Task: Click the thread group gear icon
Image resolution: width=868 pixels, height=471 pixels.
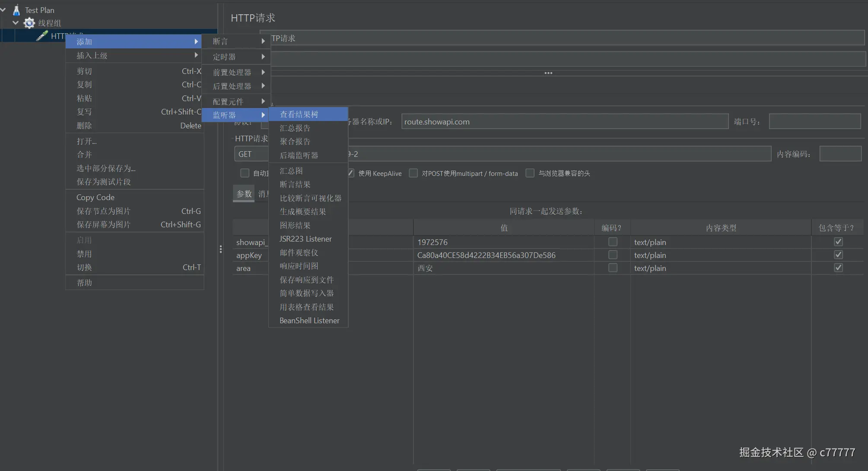Action: [x=29, y=23]
